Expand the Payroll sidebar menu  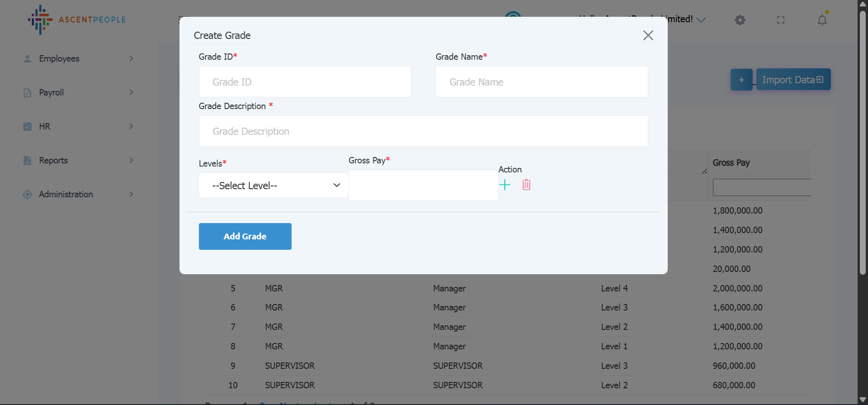[78, 92]
